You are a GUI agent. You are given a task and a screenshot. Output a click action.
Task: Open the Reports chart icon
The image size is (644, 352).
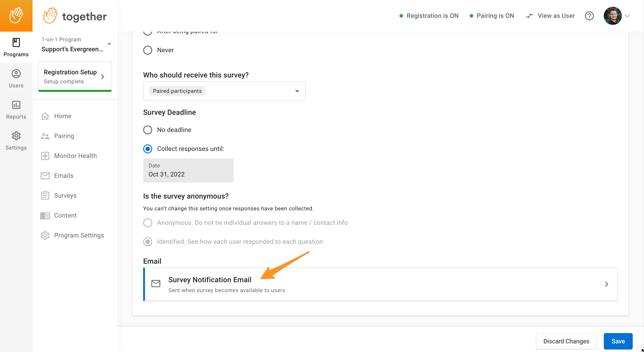[x=16, y=105]
